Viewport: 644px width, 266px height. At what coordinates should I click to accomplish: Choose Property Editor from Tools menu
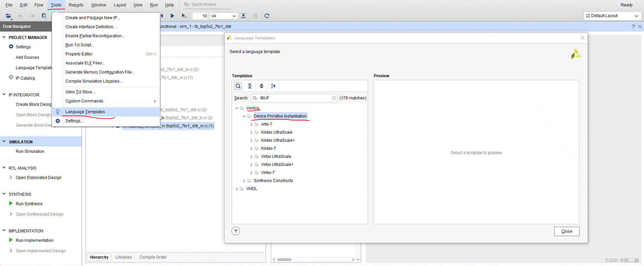[x=79, y=54]
